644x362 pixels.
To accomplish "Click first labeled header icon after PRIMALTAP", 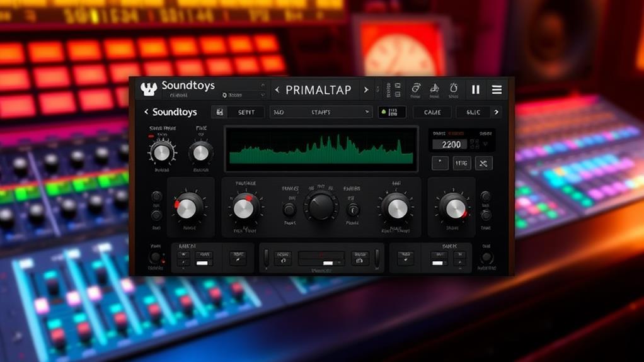I will click(416, 90).
